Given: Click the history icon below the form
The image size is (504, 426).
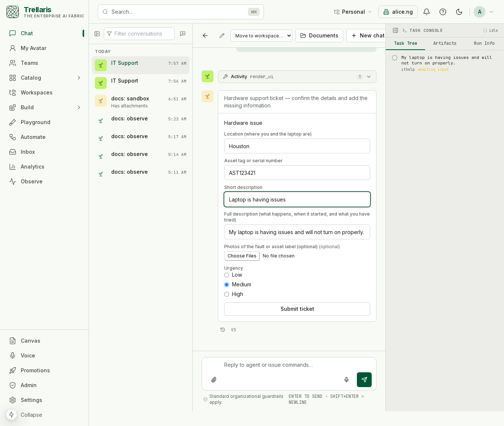Looking at the screenshot, I should 223,330.
